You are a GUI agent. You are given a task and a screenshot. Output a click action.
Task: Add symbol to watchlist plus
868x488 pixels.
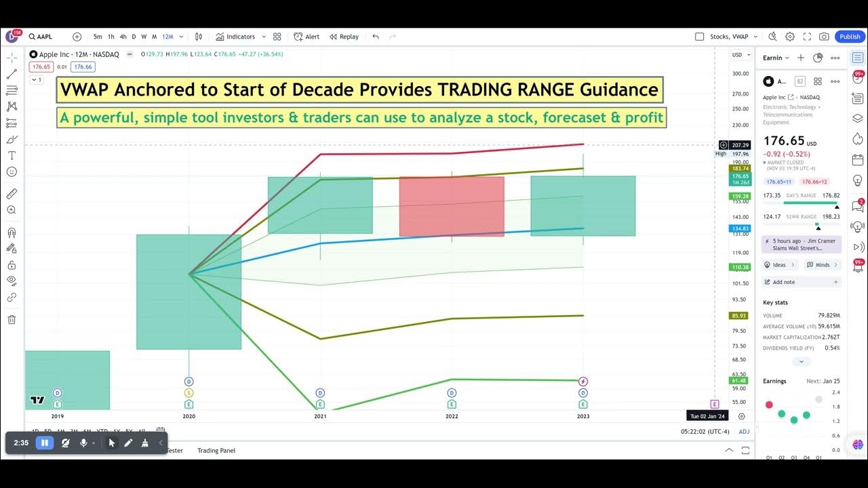(x=801, y=58)
